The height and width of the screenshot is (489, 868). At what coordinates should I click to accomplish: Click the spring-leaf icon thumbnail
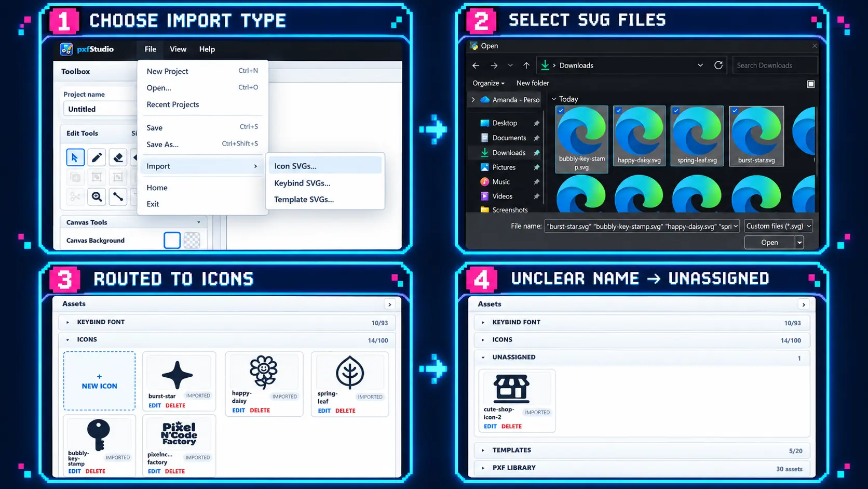click(350, 373)
